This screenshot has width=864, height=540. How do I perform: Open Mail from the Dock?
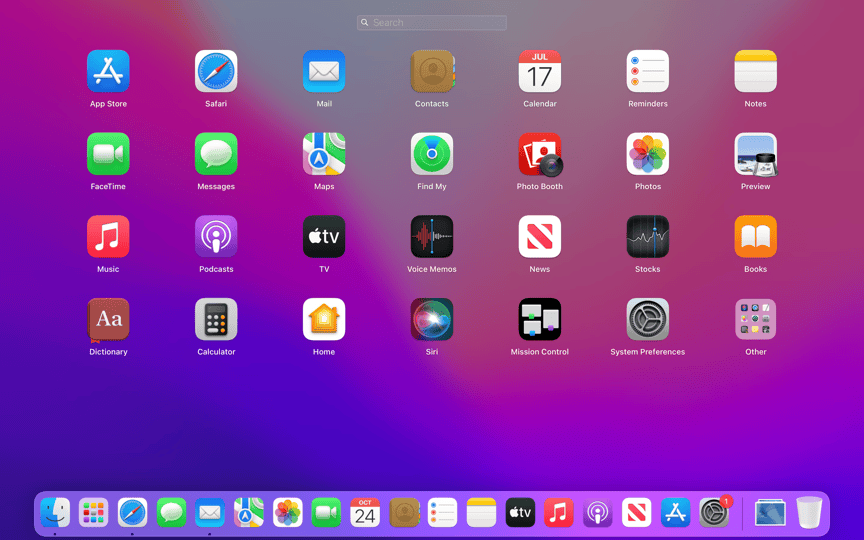pos(210,512)
